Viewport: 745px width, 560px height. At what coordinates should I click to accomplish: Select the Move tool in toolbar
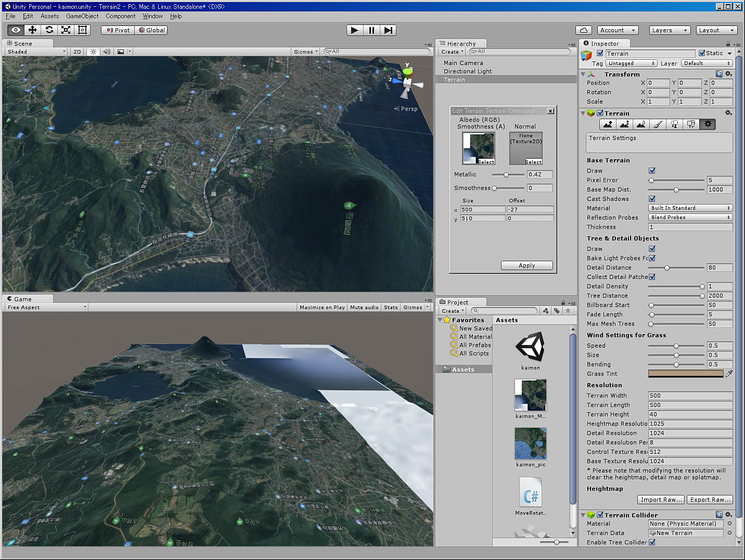click(32, 30)
